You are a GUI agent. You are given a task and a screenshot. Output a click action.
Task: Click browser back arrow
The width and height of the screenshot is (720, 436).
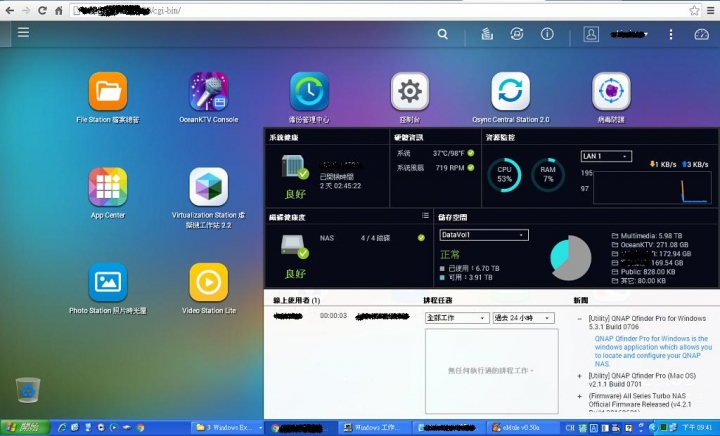pos(9,10)
